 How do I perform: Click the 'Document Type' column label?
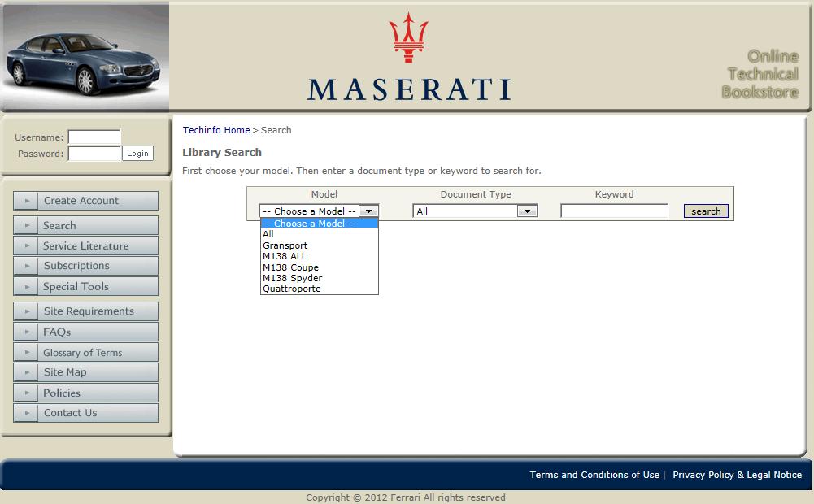click(x=476, y=194)
